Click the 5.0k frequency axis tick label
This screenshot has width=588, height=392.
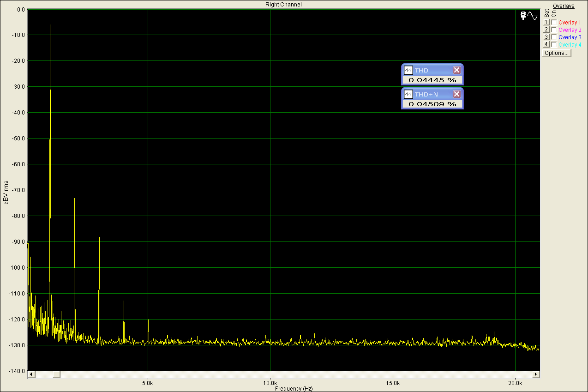[x=148, y=383]
